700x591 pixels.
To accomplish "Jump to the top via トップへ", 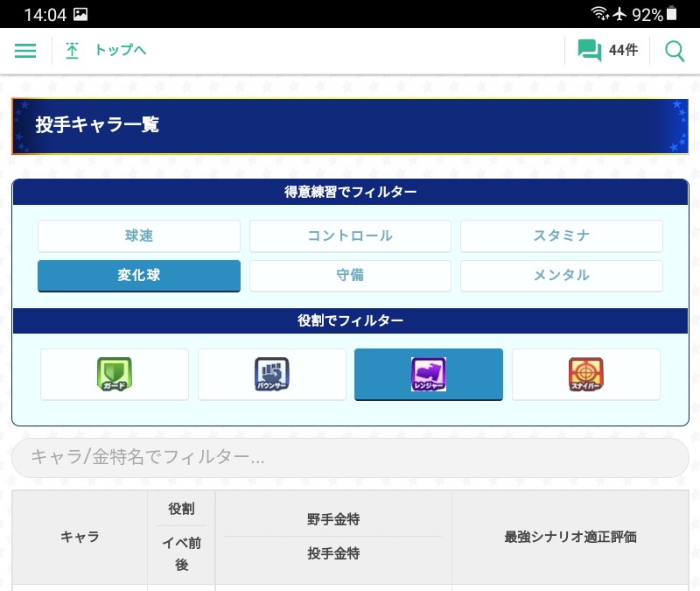I will coord(107,51).
